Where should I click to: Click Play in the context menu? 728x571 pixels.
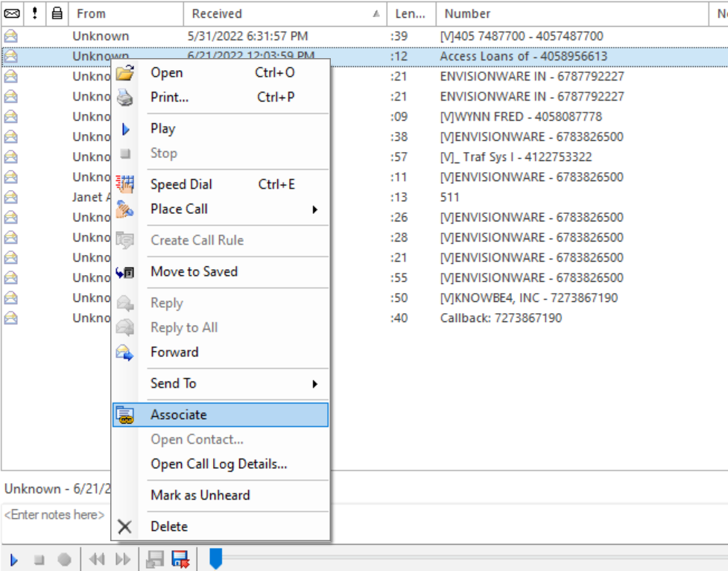(162, 128)
